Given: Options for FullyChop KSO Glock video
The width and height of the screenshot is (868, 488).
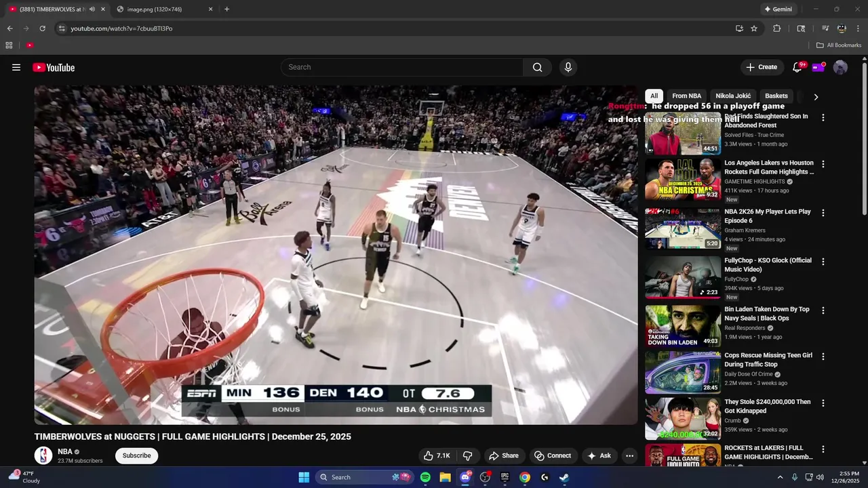Looking at the screenshot, I should (823, 262).
